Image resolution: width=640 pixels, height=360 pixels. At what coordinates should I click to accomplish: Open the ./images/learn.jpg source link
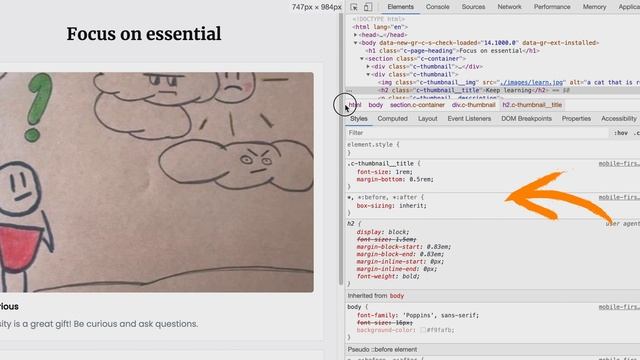pos(530,82)
